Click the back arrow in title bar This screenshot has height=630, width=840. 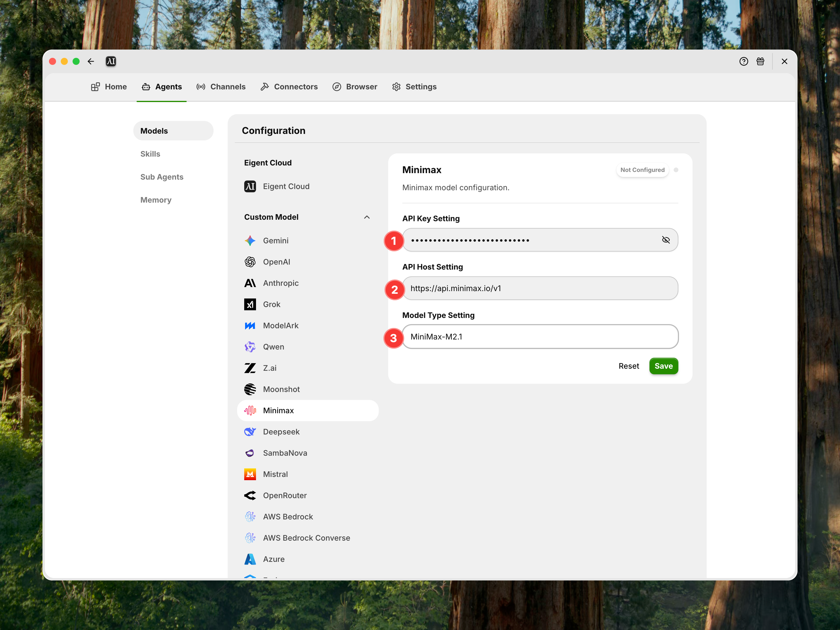91,62
